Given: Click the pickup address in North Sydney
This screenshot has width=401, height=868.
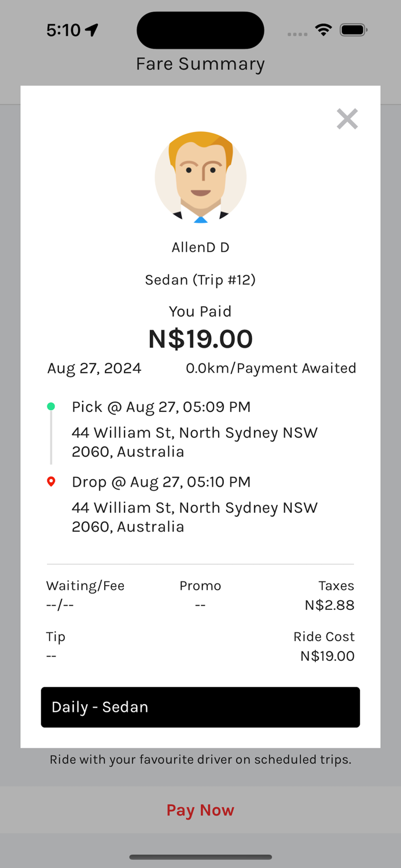Looking at the screenshot, I should (194, 442).
